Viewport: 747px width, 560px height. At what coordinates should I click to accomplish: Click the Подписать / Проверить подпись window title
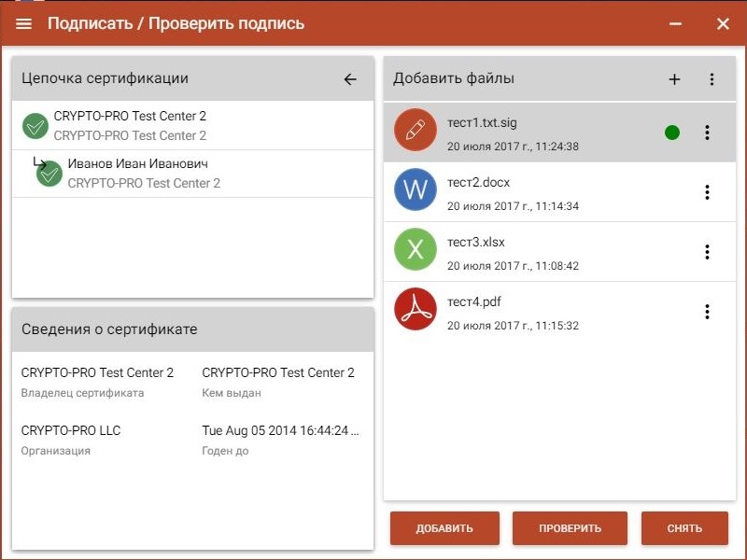click(x=176, y=23)
